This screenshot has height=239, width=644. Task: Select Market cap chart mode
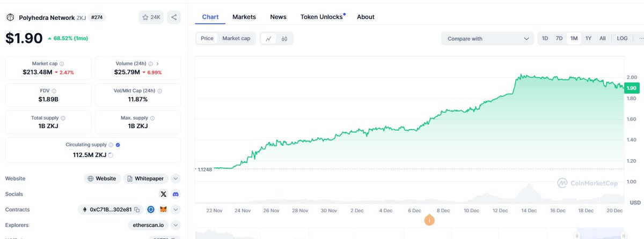click(x=236, y=39)
